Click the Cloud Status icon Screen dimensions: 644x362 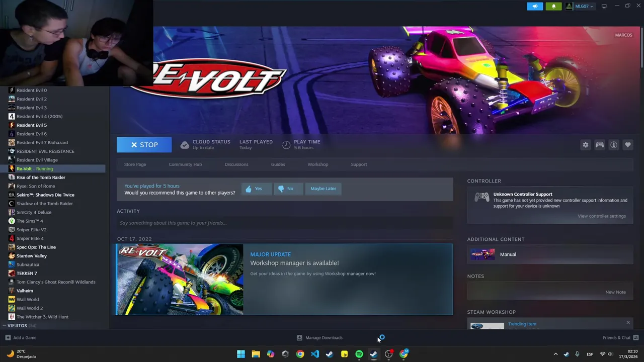point(185,145)
